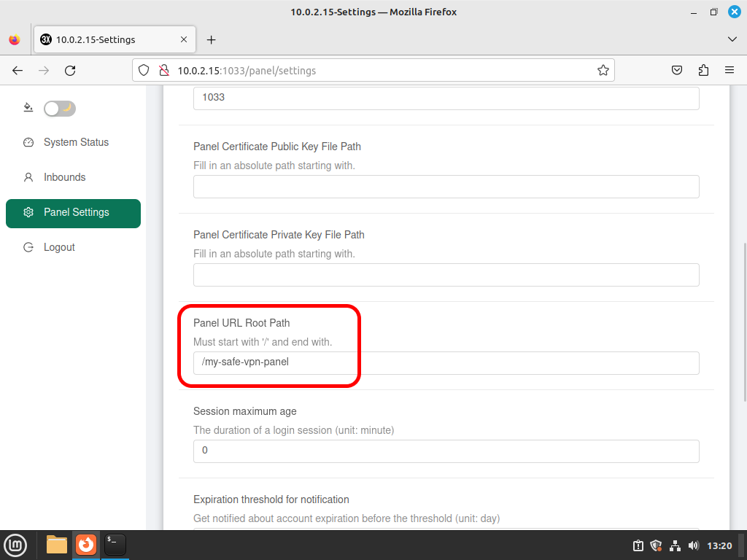Click the Save to Pocket icon
This screenshot has height=560, width=747.
pos(676,71)
